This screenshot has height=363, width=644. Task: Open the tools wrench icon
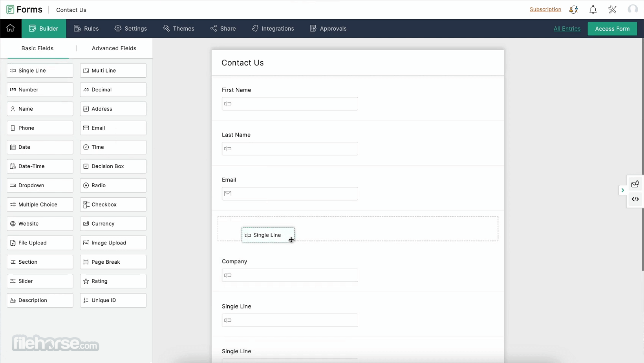[x=613, y=9]
